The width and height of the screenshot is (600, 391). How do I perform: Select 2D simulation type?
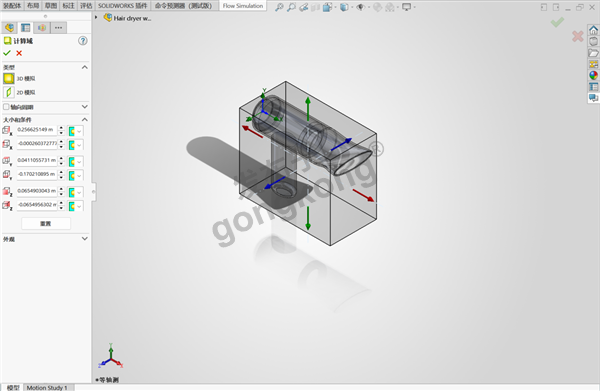tap(9, 92)
